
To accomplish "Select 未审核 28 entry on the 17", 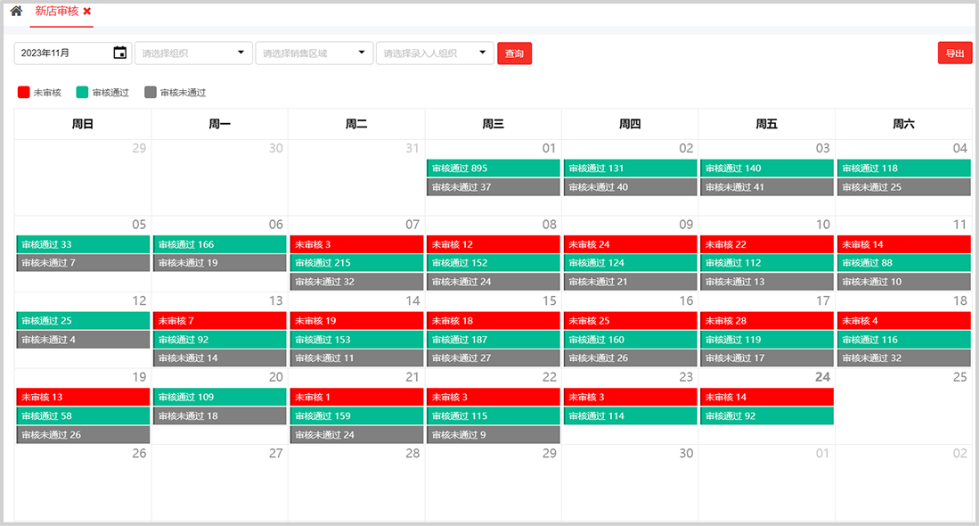I will (x=766, y=321).
